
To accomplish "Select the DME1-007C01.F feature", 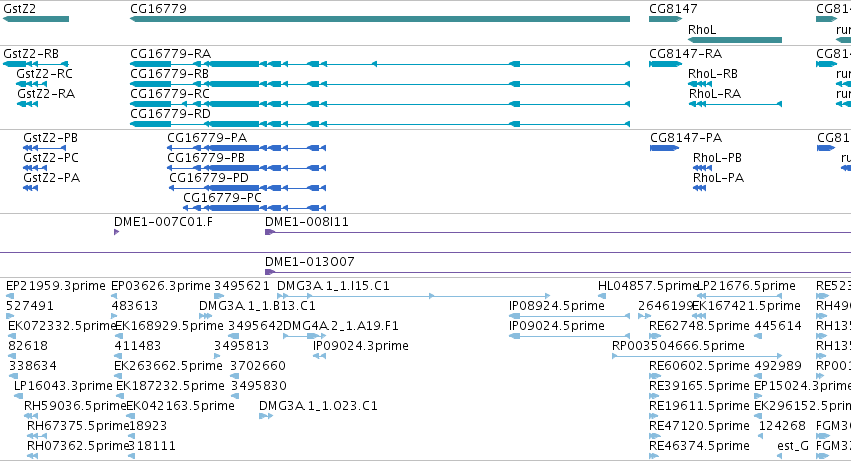I will point(116,232).
